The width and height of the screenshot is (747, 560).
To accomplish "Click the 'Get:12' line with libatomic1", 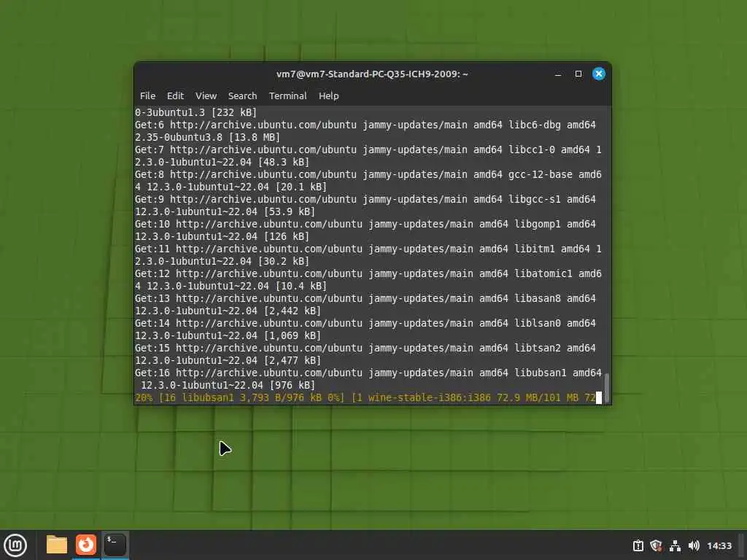I will (x=368, y=273).
